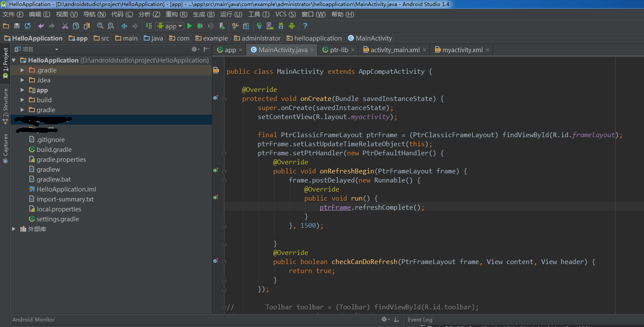Viewport: 644px width, 327px height.
Task: Click the Make Project icon
Action: (149, 26)
